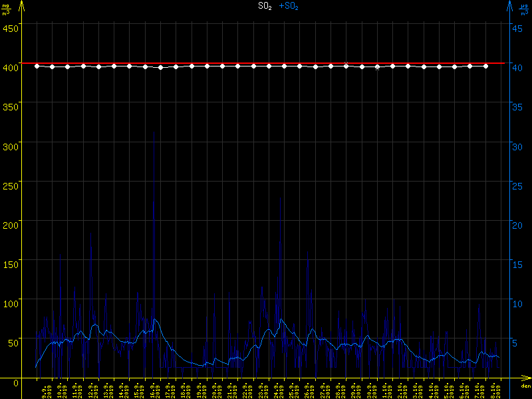Click the 'den' x-axis label
Image resolution: width=532 pixels, height=399 pixels.
525,386
